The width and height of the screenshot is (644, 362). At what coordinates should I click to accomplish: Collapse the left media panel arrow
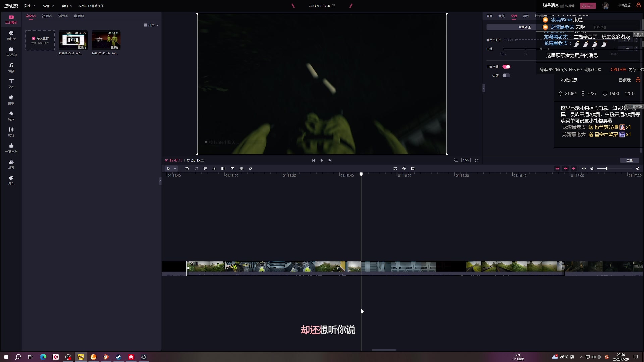pyautogui.click(x=160, y=181)
